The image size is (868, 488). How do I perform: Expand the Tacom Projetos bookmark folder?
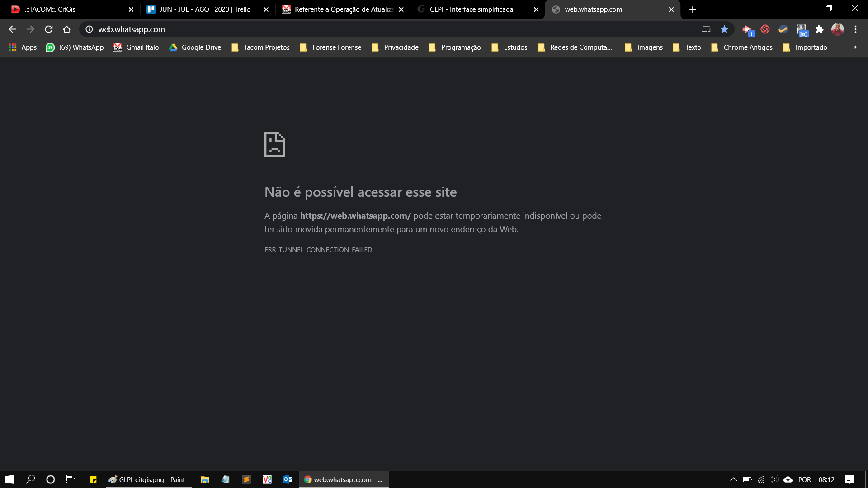click(260, 47)
